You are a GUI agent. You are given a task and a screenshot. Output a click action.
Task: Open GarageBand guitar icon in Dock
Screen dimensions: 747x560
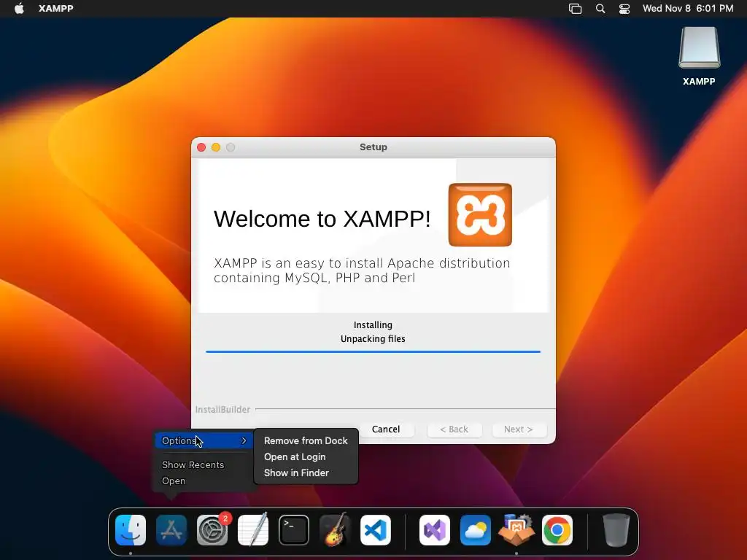coord(334,530)
